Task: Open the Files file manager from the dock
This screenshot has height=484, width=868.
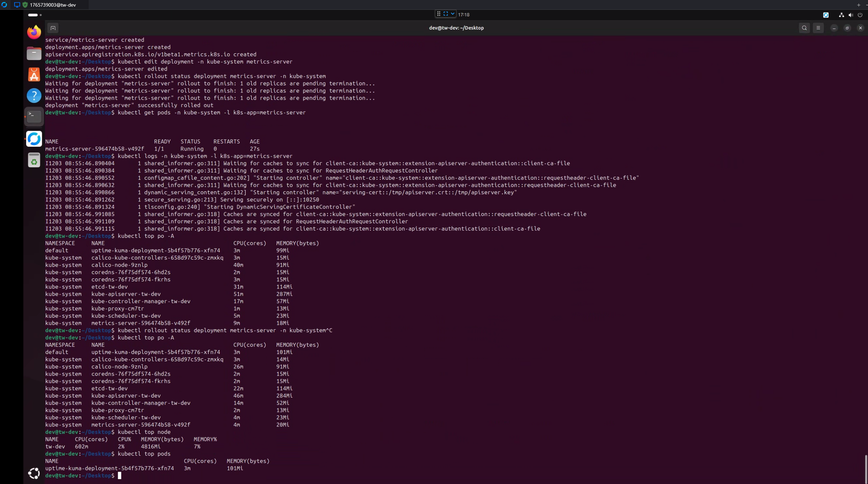Action: [x=34, y=53]
